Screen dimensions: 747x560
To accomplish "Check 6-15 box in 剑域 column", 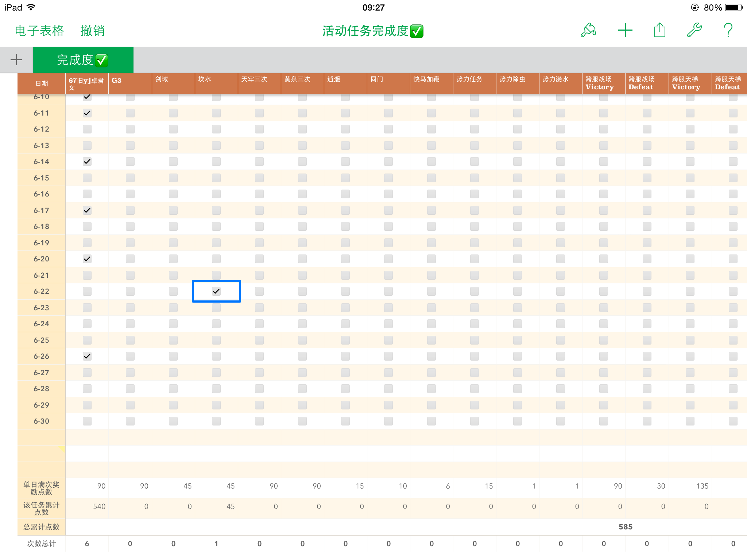I will [x=173, y=178].
